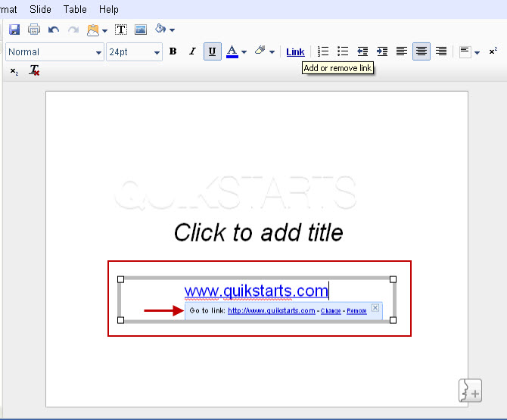Click the Print icon
The image size is (507, 420).
[34, 30]
